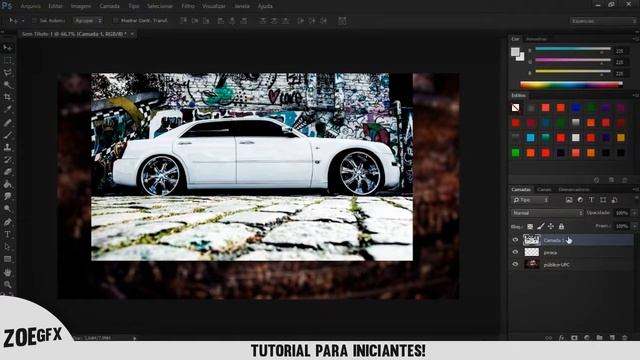Select the Dodge tool

click(8, 209)
